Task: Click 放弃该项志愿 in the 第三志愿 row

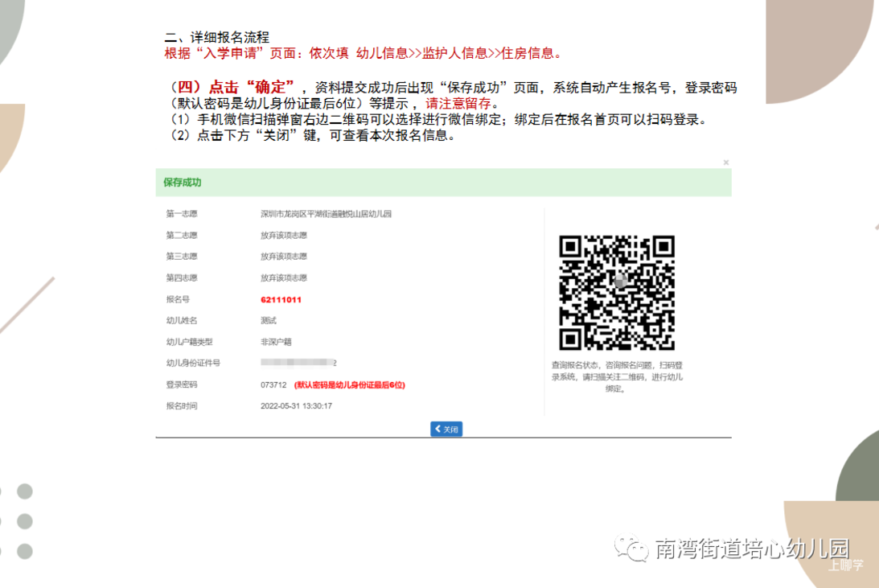Action: 284,257
